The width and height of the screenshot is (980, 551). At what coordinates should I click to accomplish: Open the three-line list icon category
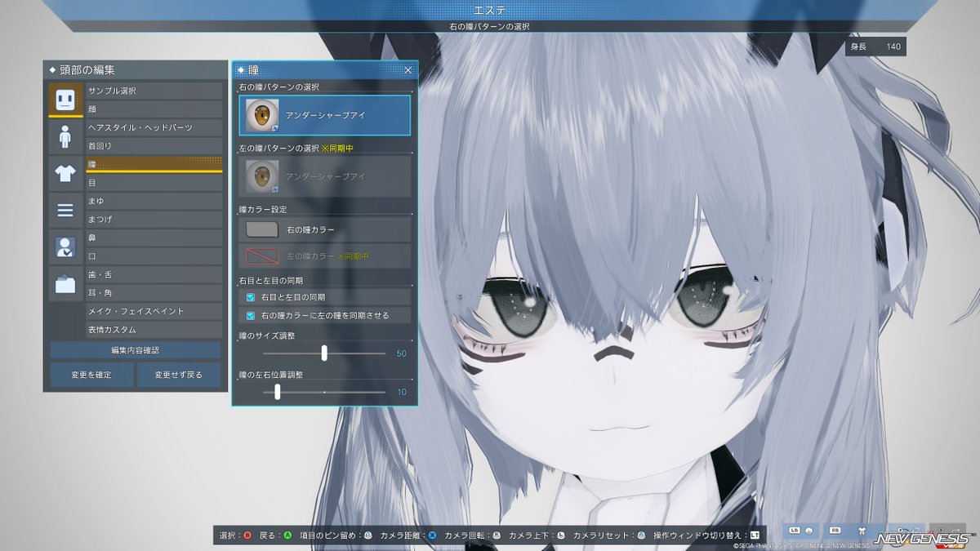click(x=65, y=211)
